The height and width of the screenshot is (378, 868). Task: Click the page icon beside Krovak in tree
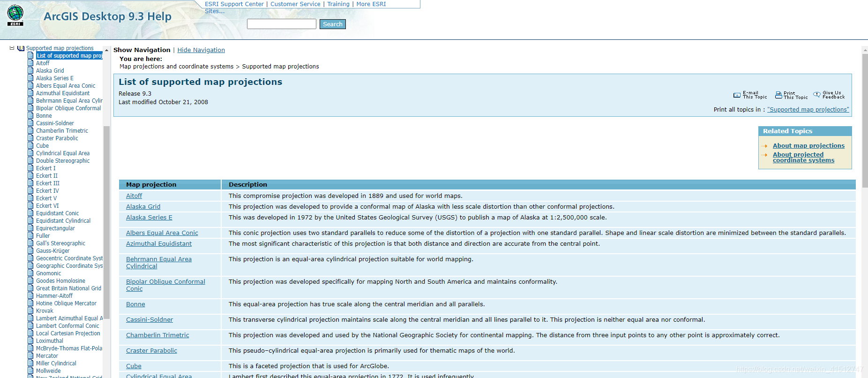click(x=30, y=310)
